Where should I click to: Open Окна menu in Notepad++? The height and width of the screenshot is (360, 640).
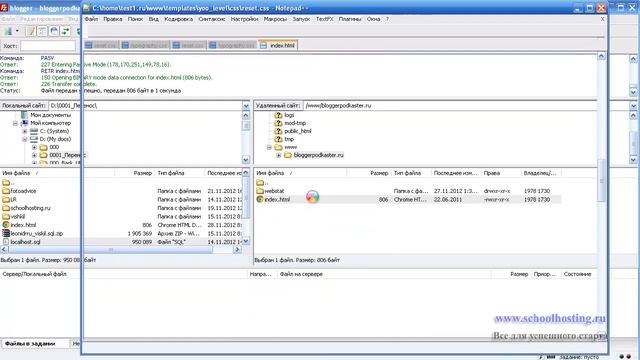click(x=373, y=19)
